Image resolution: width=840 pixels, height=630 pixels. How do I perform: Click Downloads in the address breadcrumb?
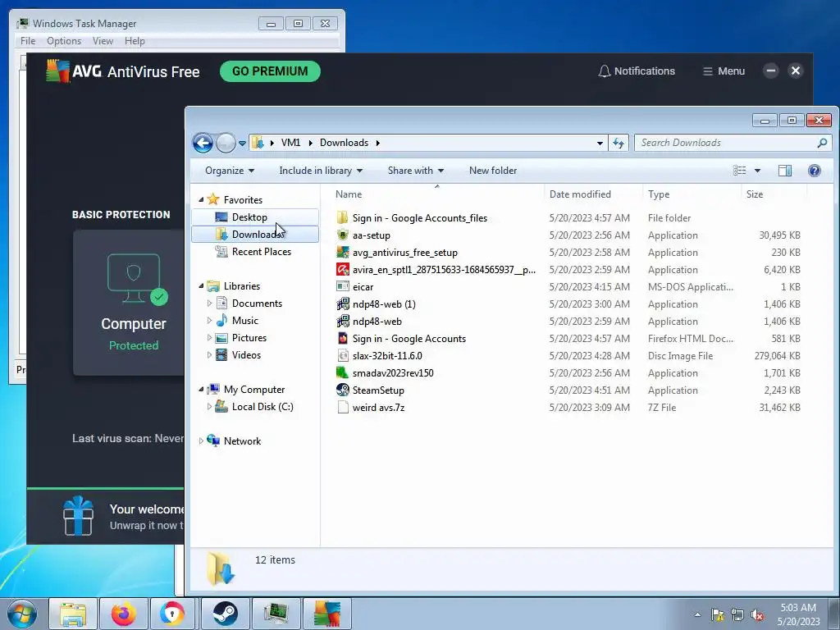click(x=344, y=143)
